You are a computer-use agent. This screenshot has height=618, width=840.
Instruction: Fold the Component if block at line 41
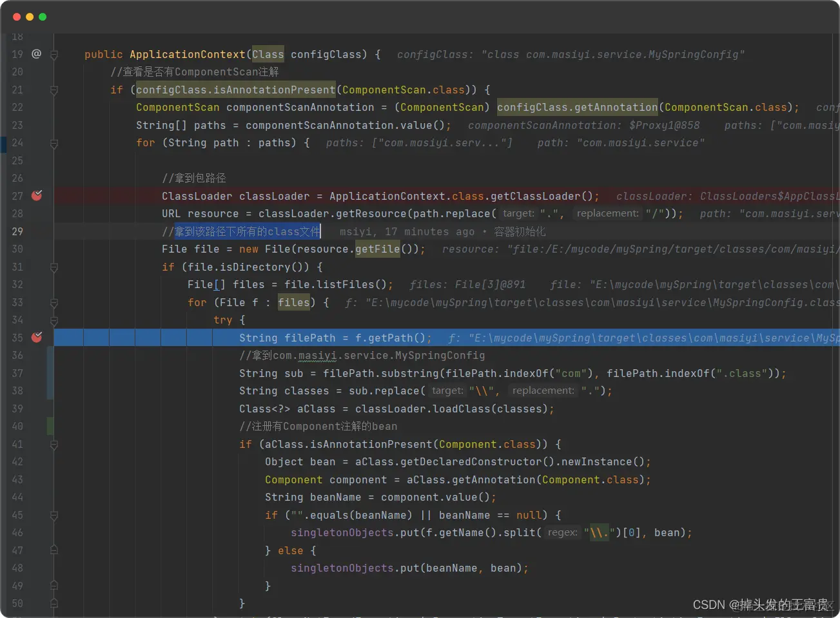coord(54,445)
